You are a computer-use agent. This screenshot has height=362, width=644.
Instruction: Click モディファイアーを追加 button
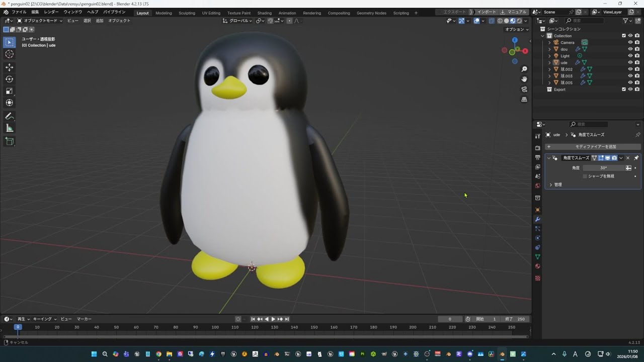593,147
